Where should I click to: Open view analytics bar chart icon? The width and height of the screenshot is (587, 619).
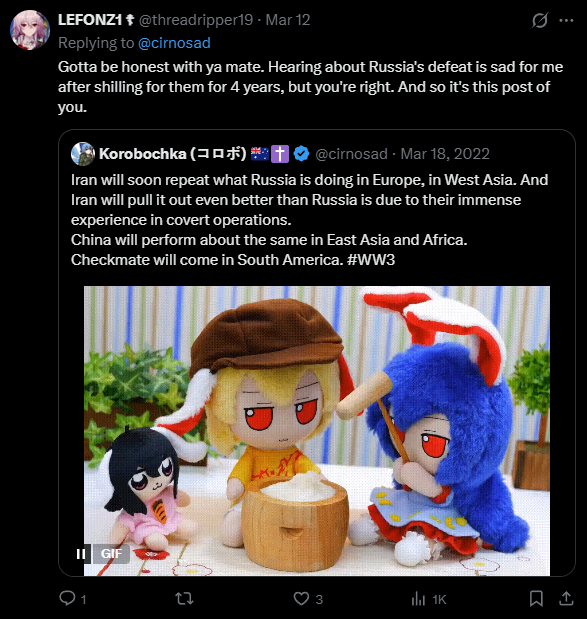pos(418,598)
